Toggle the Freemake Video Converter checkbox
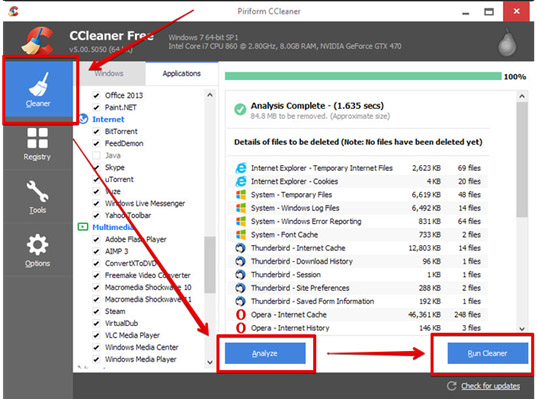The width and height of the screenshot is (538, 399). 96,275
